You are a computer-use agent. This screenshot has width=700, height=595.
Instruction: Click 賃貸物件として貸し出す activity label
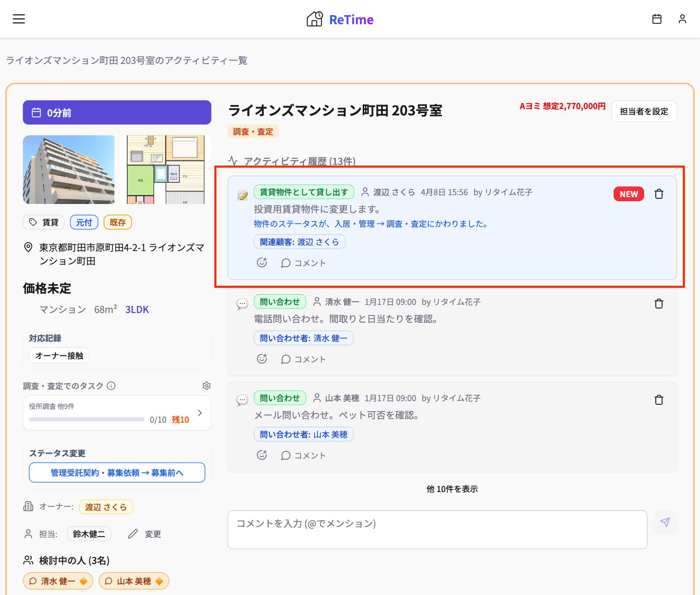(x=304, y=191)
